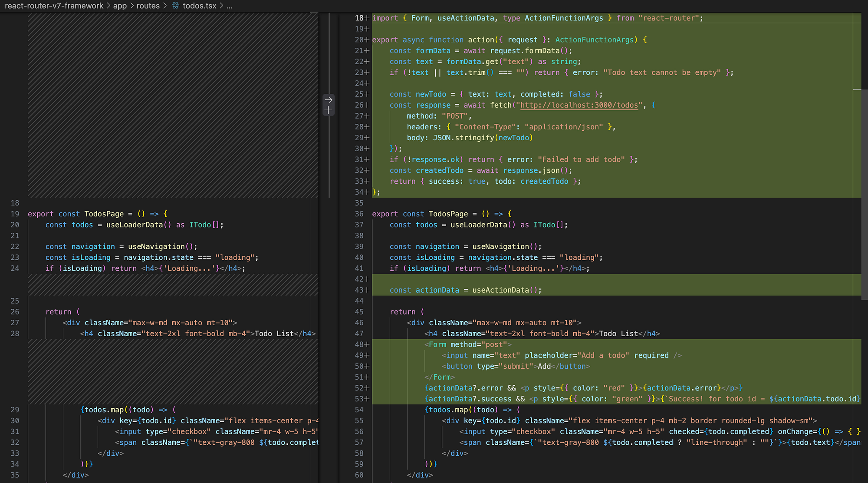Select the todos.tsx breadcrumb item
868x483 pixels.
click(x=199, y=6)
